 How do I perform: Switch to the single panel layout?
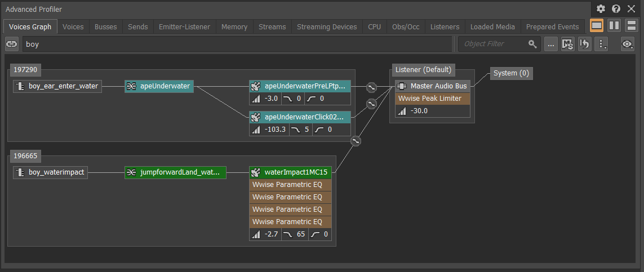click(x=597, y=26)
